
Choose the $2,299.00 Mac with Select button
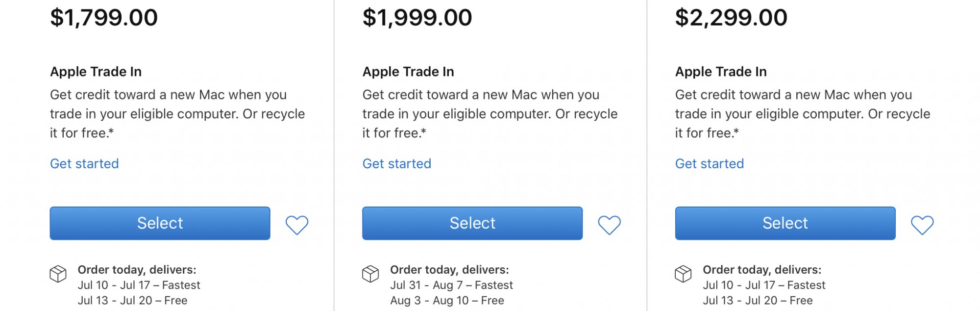785,223
